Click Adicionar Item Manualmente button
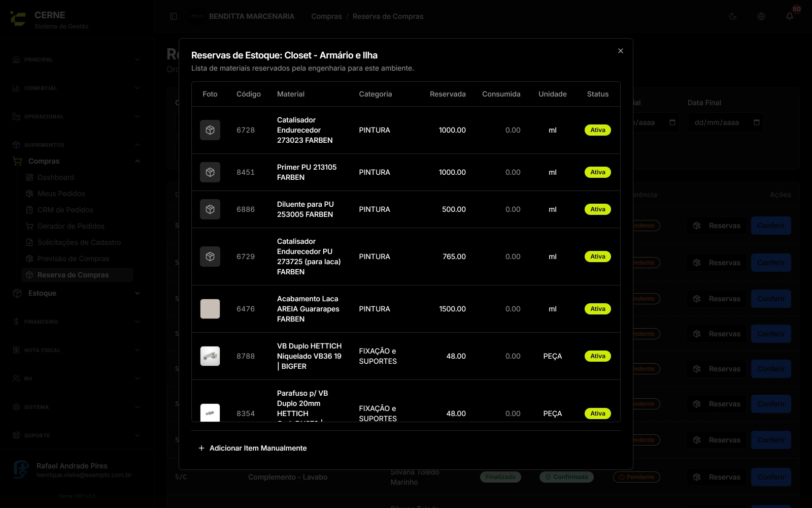The image size is (812, 508). click(252, 448)
